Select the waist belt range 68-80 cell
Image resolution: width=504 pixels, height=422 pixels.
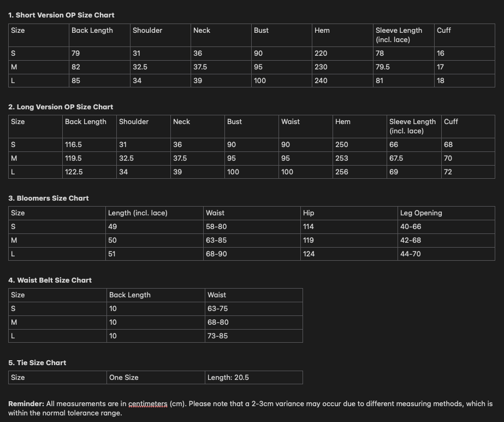(218, 323)
